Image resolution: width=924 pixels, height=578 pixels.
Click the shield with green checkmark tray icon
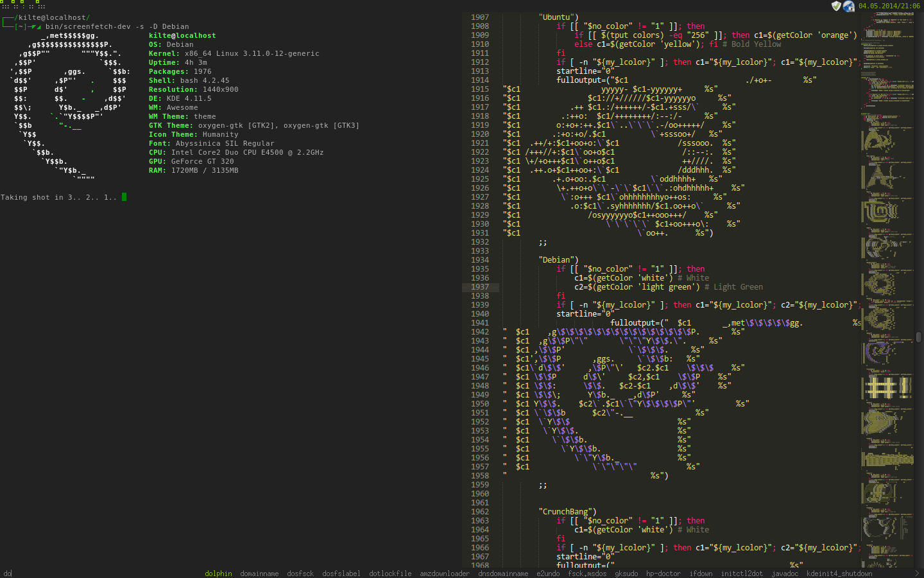[x=836, y=6]
